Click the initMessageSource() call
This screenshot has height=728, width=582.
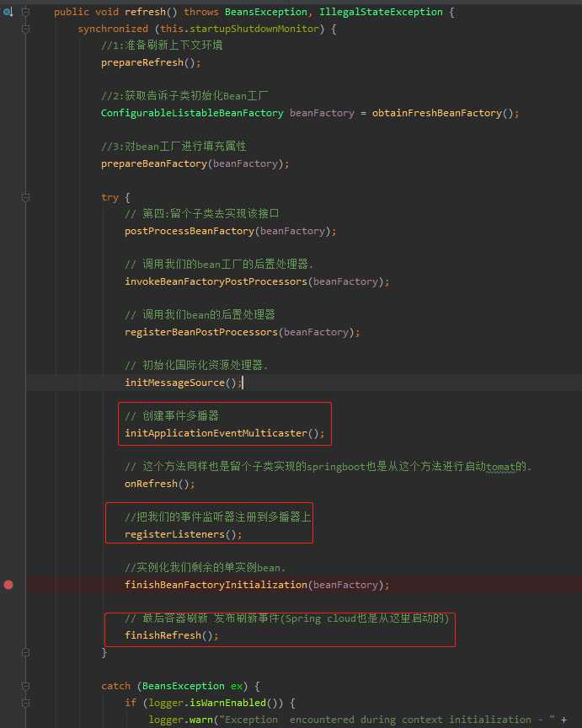[184, 383]
